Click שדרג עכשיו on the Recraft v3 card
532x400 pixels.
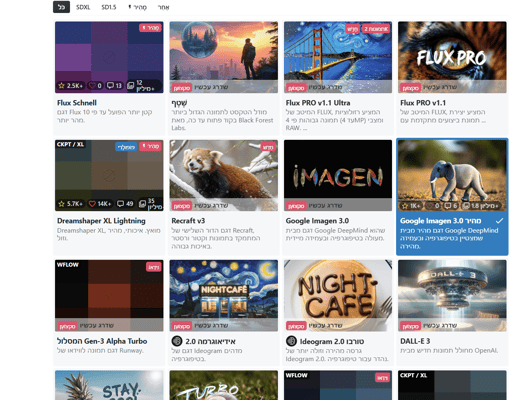coord(211,206)
